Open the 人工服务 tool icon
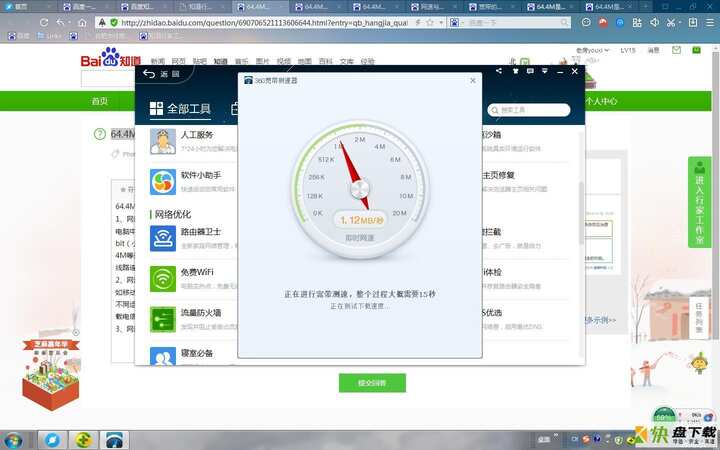The height and width of the screenshot is (450, 720). point(163,141)
